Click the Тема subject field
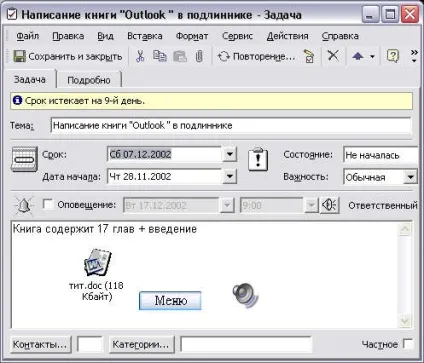Screen dimensions: 424x363 click(x=231, y=126)
